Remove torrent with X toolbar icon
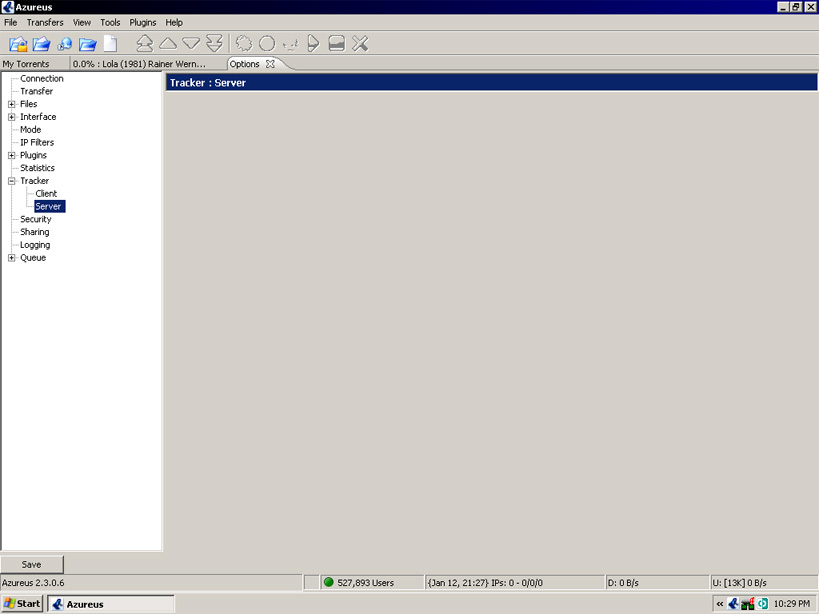 click(x=360, y=43)
